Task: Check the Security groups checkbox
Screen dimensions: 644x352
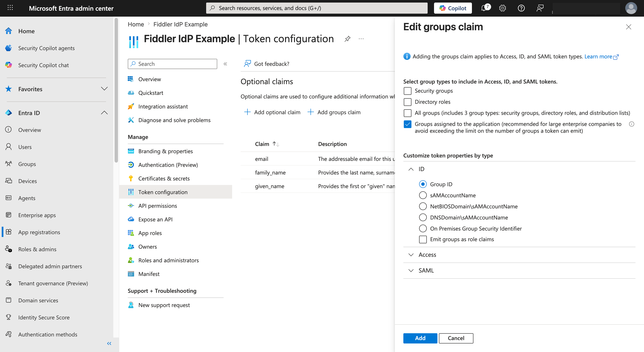Action: (407, 91)
